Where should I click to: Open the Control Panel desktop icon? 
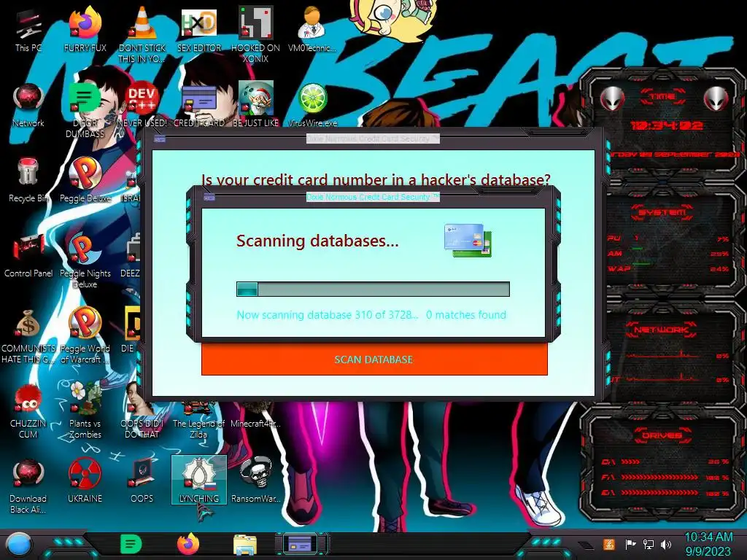click(28, 254)
